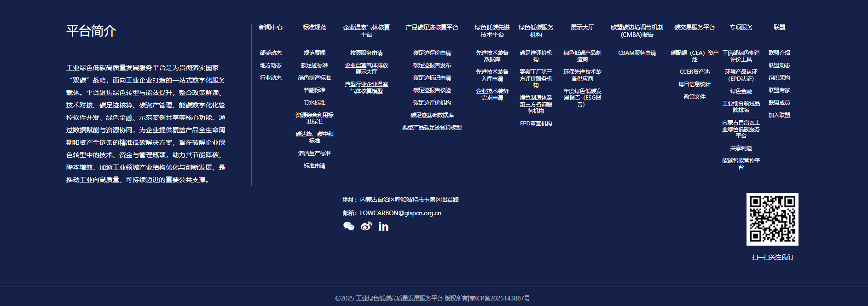This screenshot has height=306, width=868.
Task: Open the 京ICP备2025143887号 record link
Action: coord(499,299)
